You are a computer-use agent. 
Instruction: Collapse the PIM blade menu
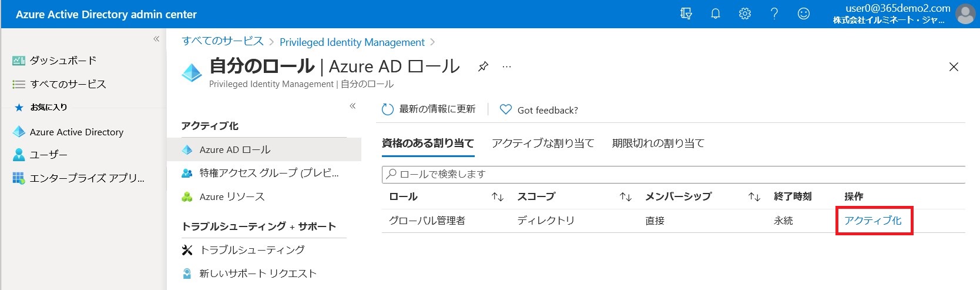(353, 106)
